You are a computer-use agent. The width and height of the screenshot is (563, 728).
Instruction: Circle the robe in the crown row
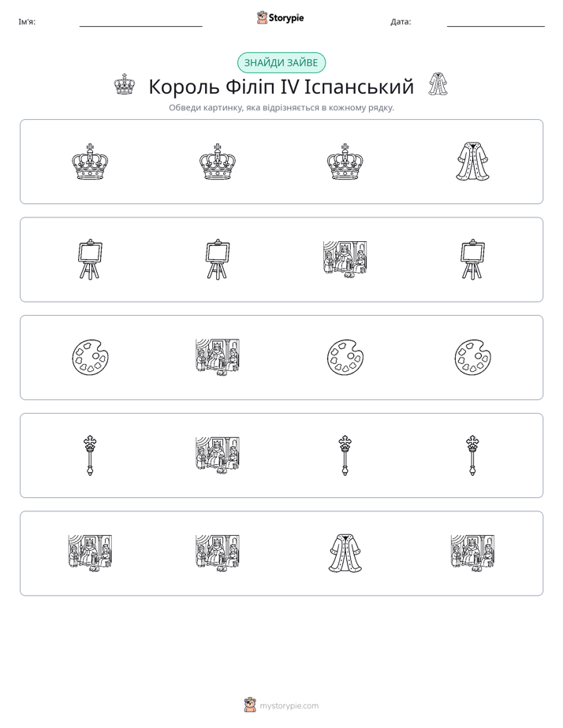[x=472, y=162]
